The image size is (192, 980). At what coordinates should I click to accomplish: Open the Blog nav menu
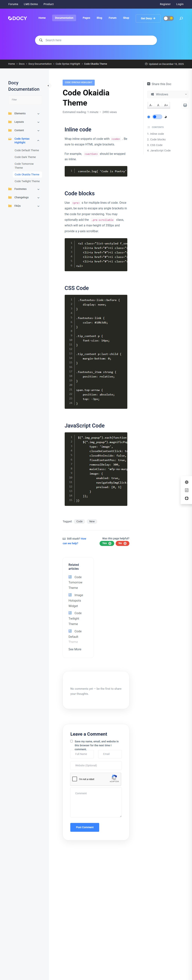tap(99, 18)
